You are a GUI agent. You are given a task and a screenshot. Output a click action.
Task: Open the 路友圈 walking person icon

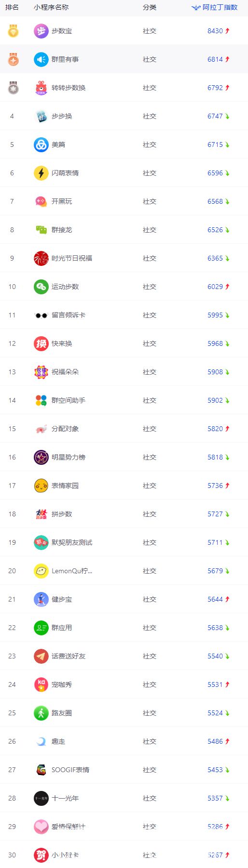click(41, 713)
